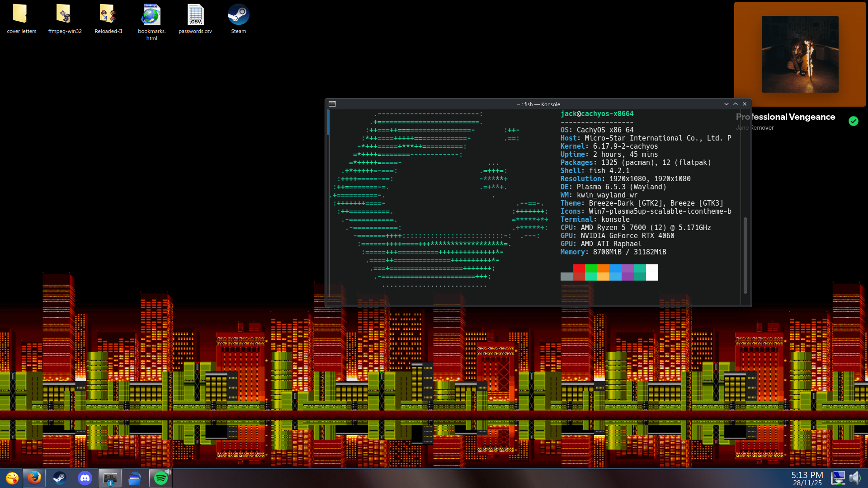Image resolution: width=868 pixels, height=488 pixels.
Task: Open the network connections tray icon
Action: pos(838,478)
